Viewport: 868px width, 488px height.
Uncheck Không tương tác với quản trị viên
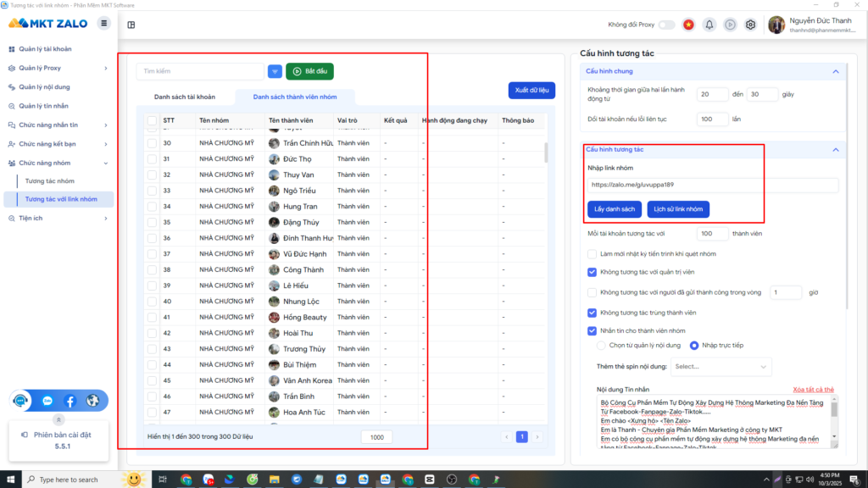(x=592, y=272)
